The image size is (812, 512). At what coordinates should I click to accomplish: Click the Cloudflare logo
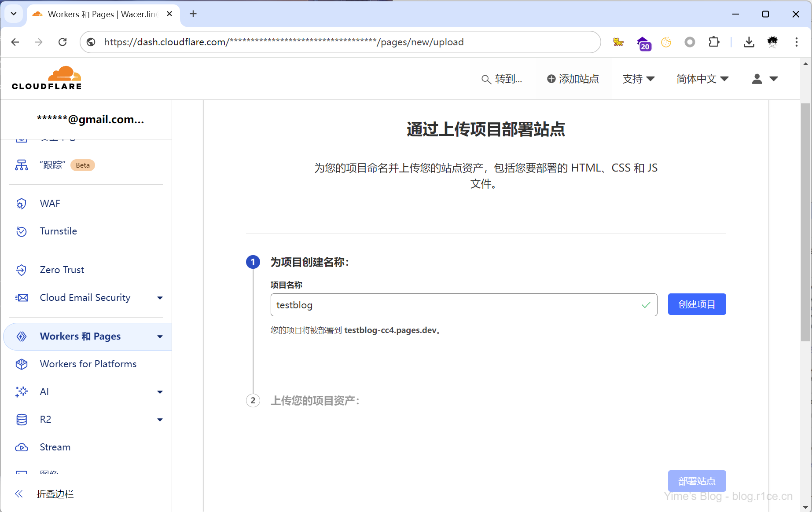(47, 78)
